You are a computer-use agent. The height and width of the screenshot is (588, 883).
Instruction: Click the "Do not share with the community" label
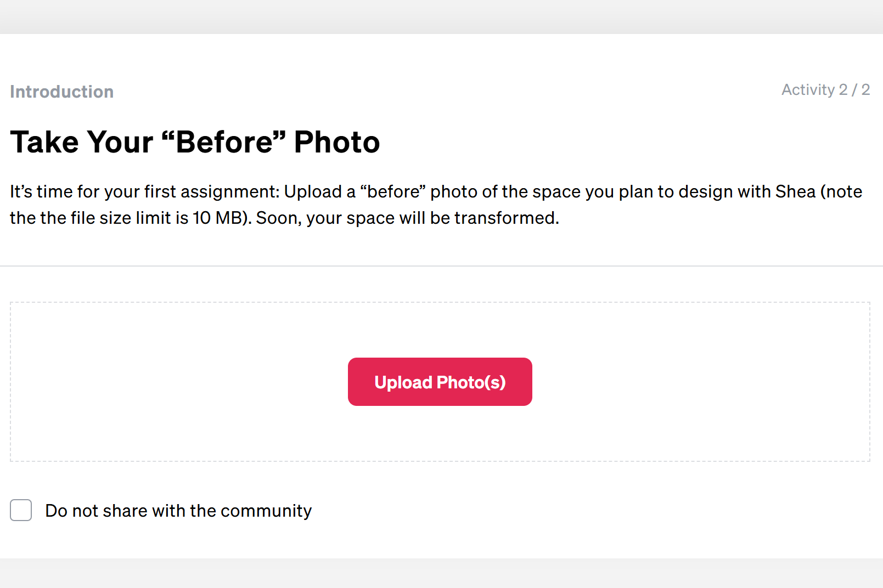(178, 511)
